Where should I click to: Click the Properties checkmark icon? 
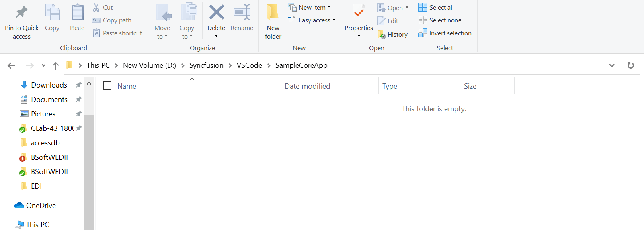click(x=359, y=12)
